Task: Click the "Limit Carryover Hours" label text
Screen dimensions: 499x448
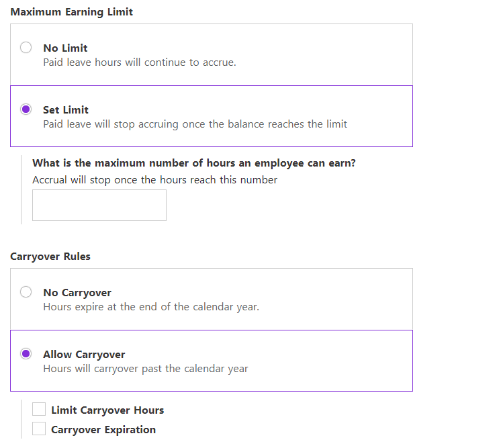Action: [107, 410]
